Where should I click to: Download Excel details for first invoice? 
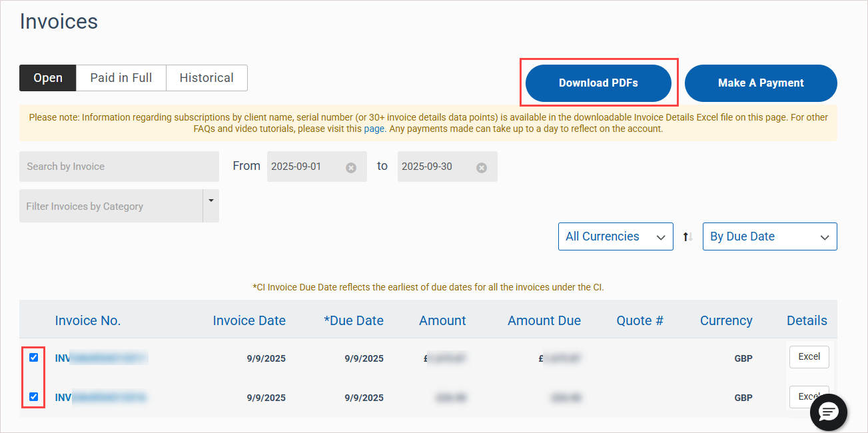click(809, 357)
